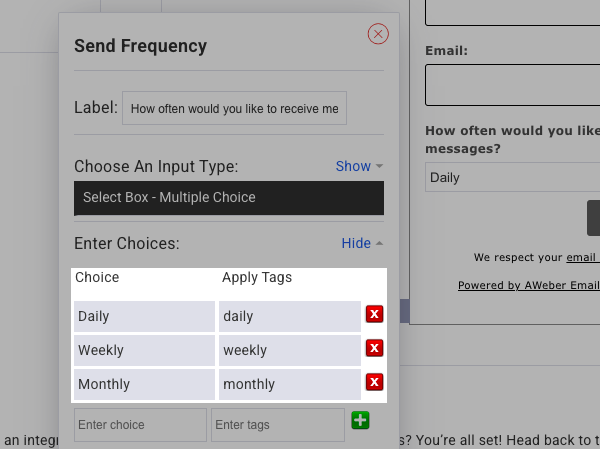Hide the Enter Choices section

coord(362,243)
